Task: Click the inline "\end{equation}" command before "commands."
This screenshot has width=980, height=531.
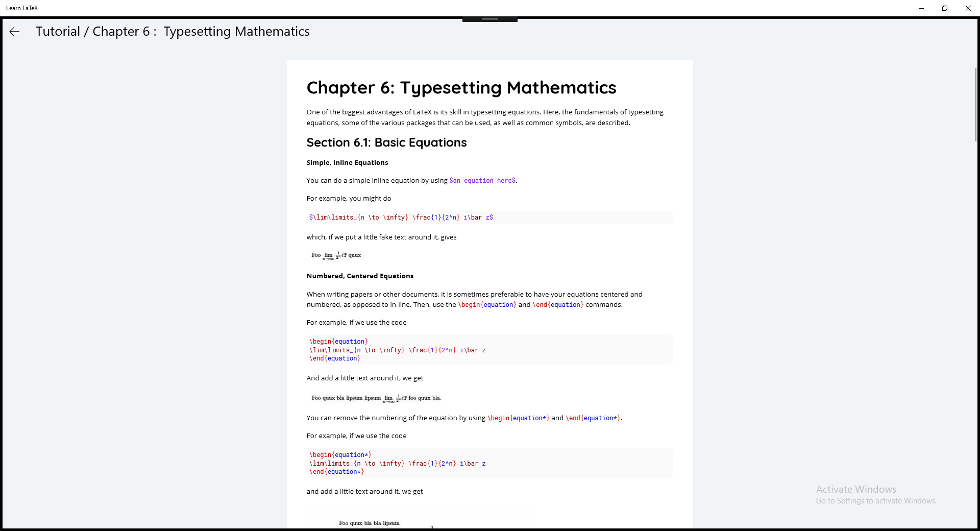Action: click(558, 305)
